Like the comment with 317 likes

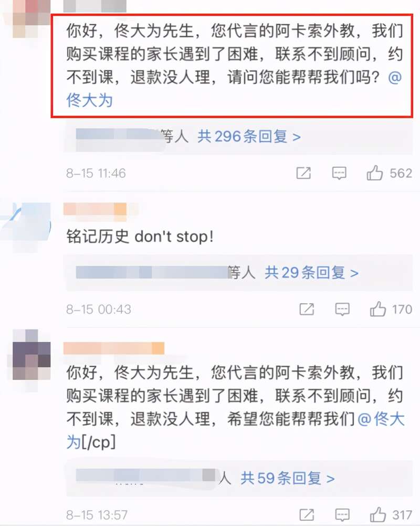point(378,514)
